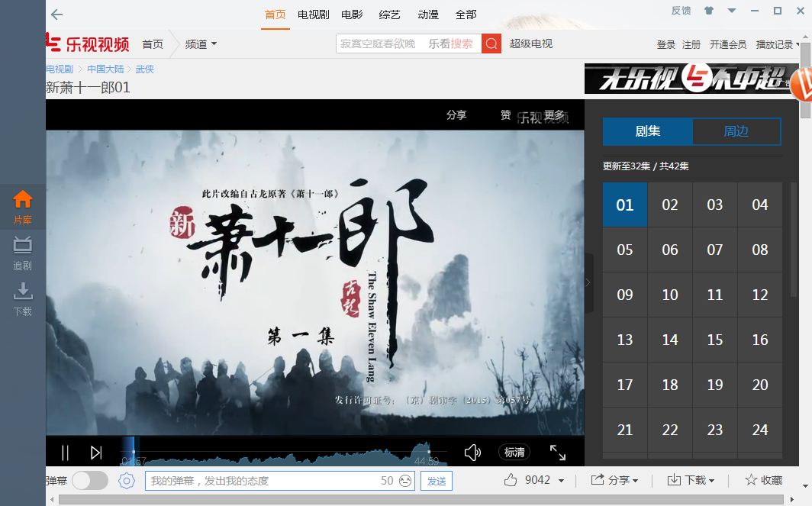Play episode 21
This screenshot has height=506, width=812.
pyautogui.click(x=624, y=430)
